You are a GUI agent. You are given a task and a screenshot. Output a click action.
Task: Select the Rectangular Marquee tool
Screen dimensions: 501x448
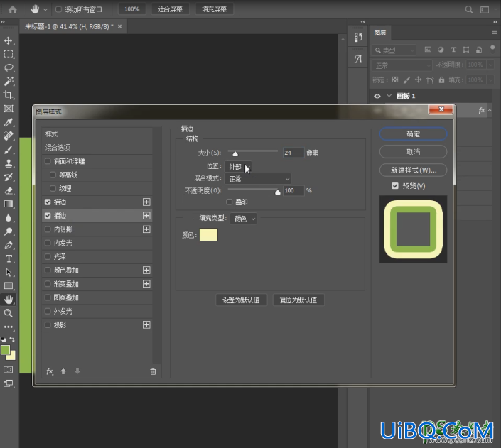point(9,54)
